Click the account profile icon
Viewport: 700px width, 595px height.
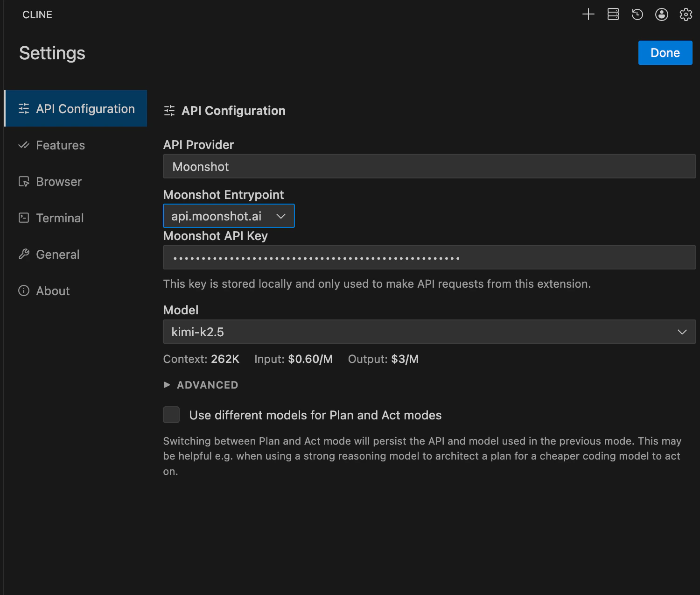[661, 14]
